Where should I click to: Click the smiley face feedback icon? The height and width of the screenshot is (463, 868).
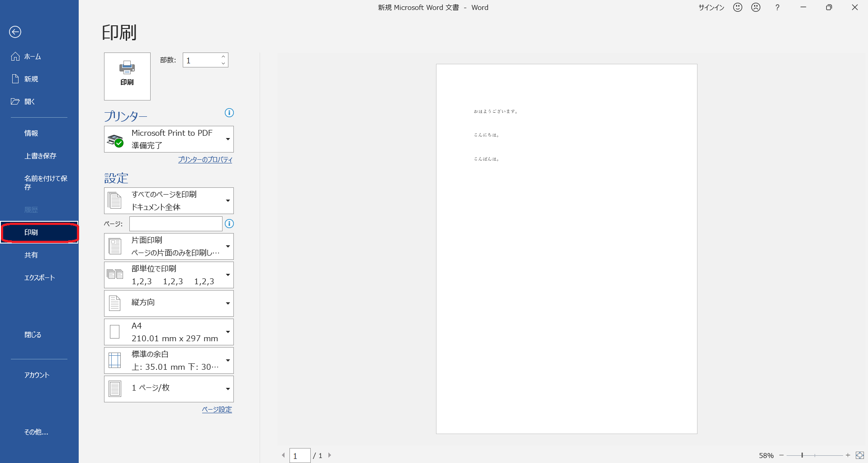pos(738,7)
